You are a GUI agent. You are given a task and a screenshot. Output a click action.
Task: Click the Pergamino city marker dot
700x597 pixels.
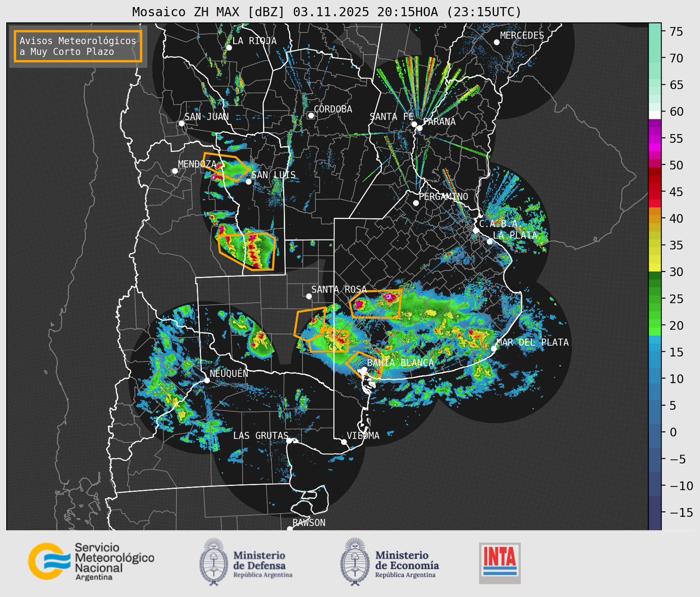(416, 203)
